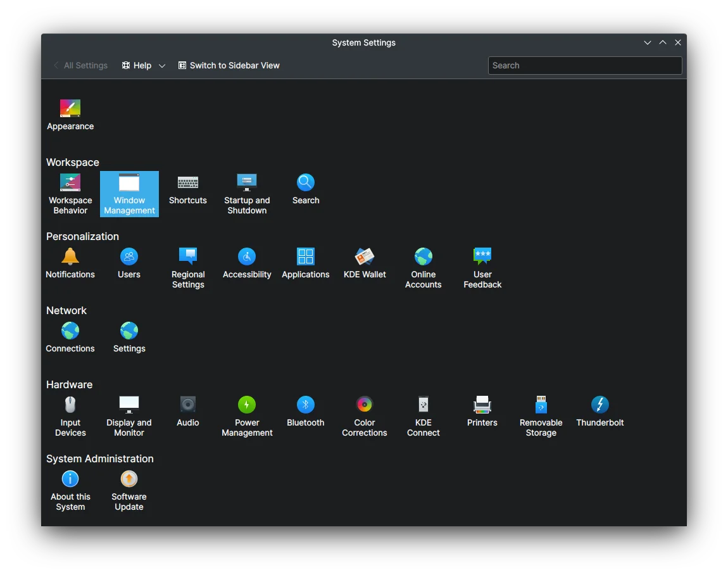Image resolution: width=728 pixels, height=575 pixels.
Task: Select the Window Management module
Action: 129,194
